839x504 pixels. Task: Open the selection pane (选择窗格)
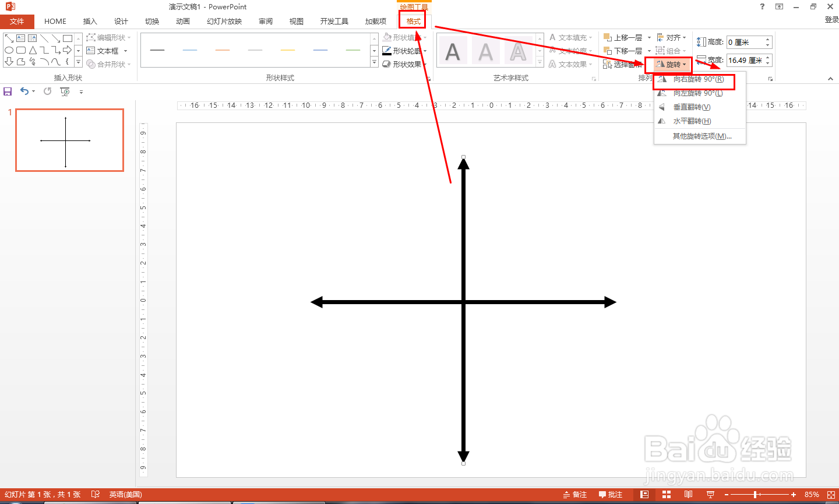(x=622, y=65)
